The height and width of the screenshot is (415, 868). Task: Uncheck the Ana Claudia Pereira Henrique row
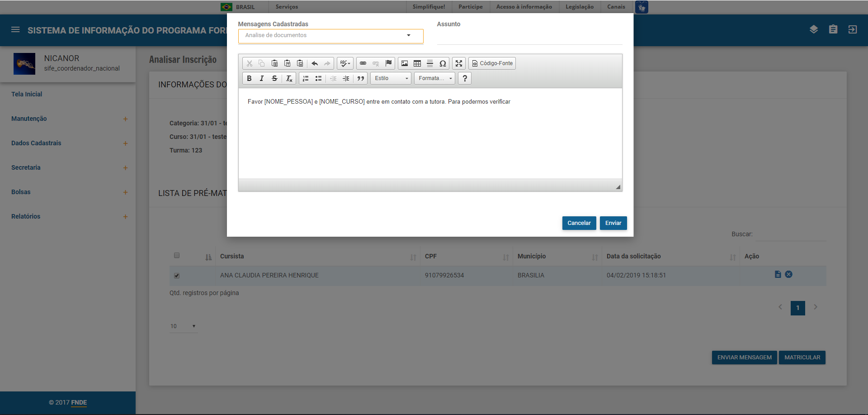click(x=177, y=276)
